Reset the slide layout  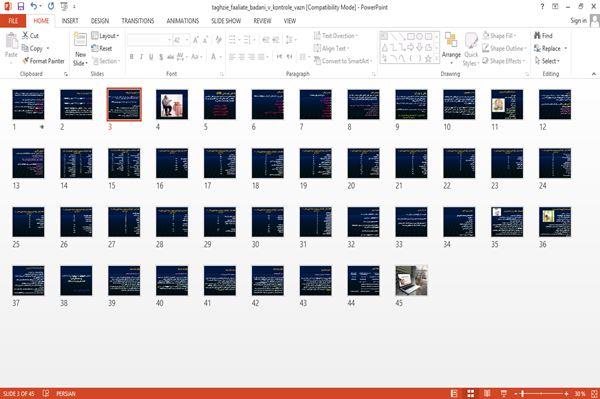[102, 48]
